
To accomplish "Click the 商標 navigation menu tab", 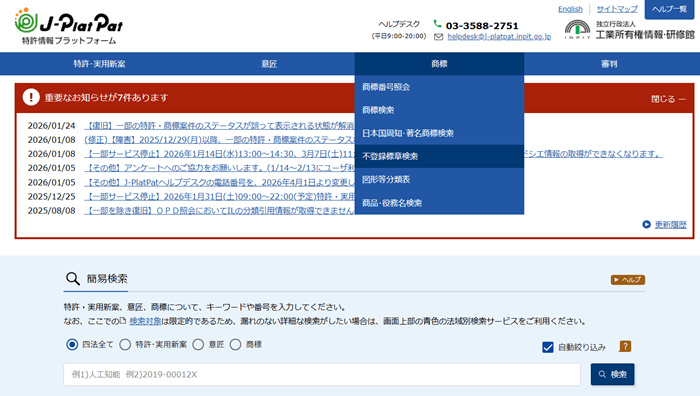I will click(439, 64).
